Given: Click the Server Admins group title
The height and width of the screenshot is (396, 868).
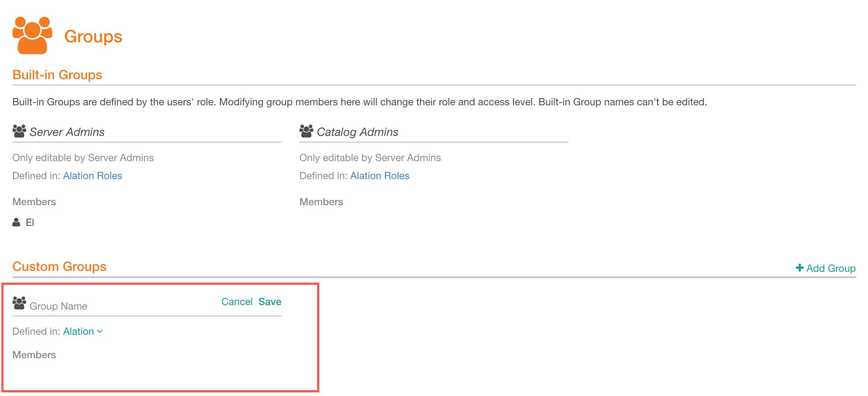Looking at the screenshot, I should [x=67, y=132].
